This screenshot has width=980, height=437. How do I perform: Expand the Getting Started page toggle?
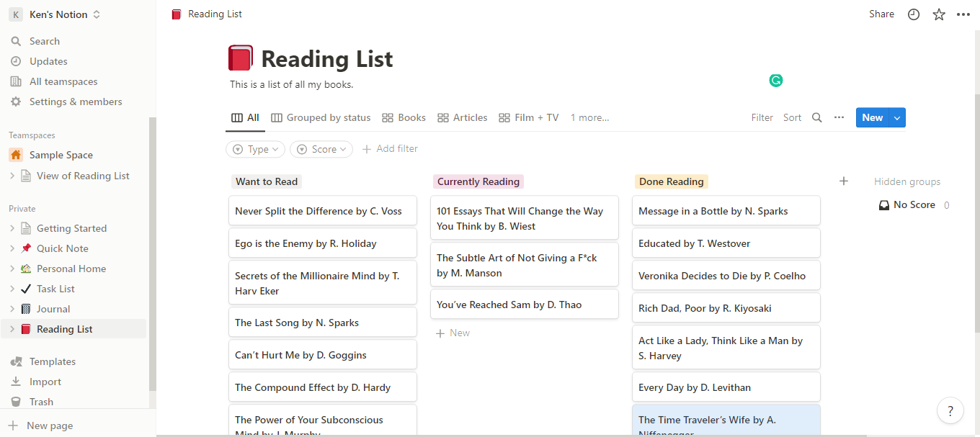12,228
